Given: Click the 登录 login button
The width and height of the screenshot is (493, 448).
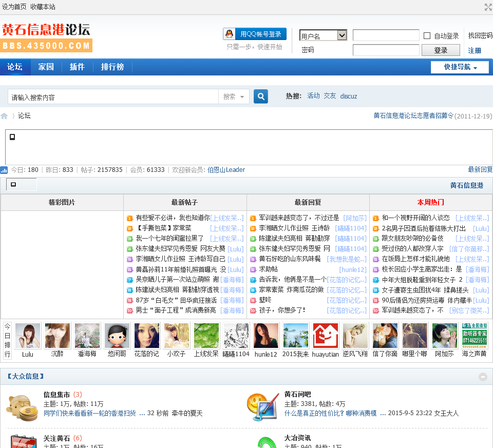Looking at the screenshot, I should (x=441, y=50).
